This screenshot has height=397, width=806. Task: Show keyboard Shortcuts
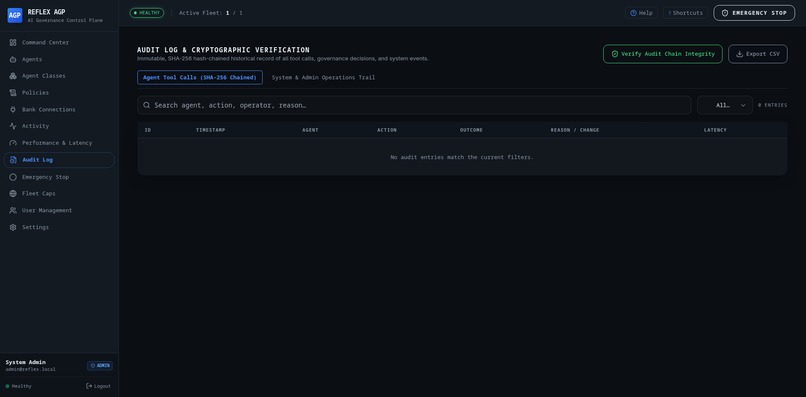click(685, 13)
